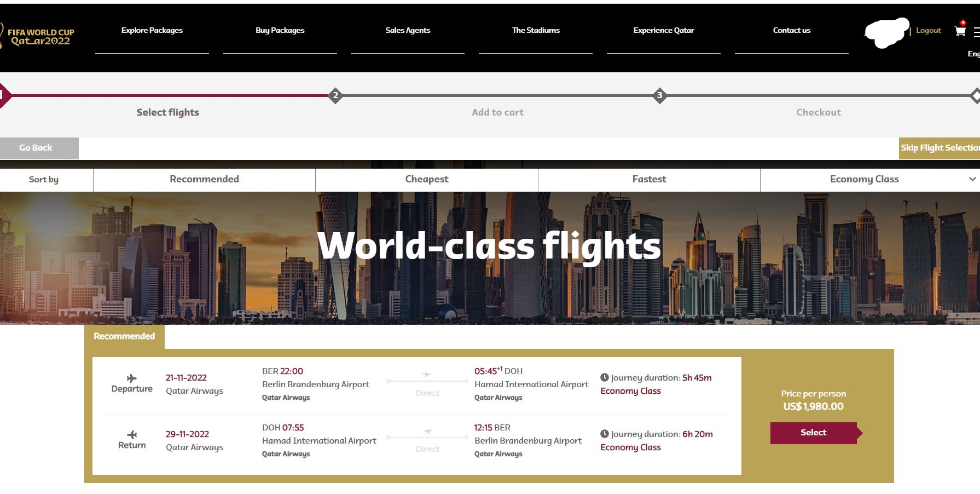This screenshot has height=494, width=980.
Task: Click the departure airplane icon
Action: pos(132,378)
